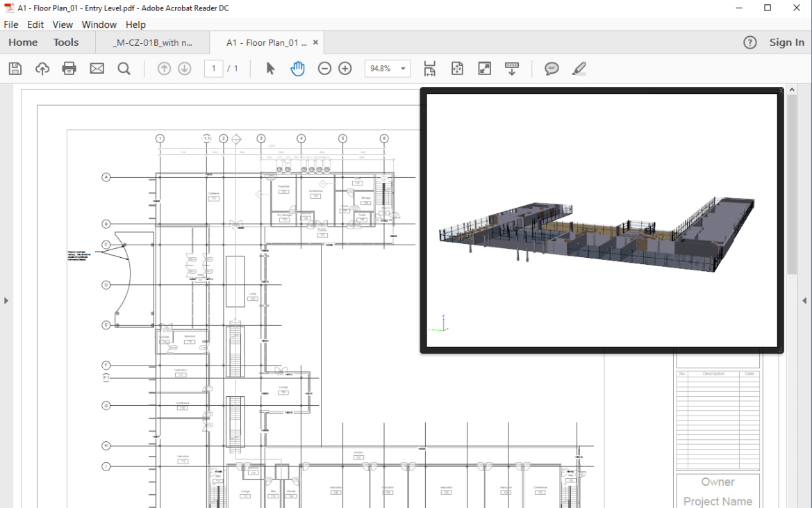Screen dimensions: 812x508
Task: Open the Tools tab
Action: click(x=66, y=42)
